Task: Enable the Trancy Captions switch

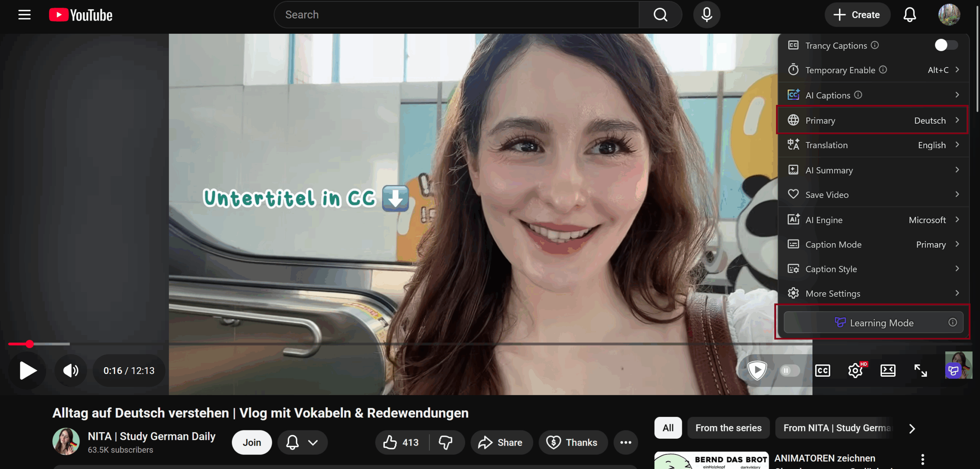Action: tap(946, 45)
